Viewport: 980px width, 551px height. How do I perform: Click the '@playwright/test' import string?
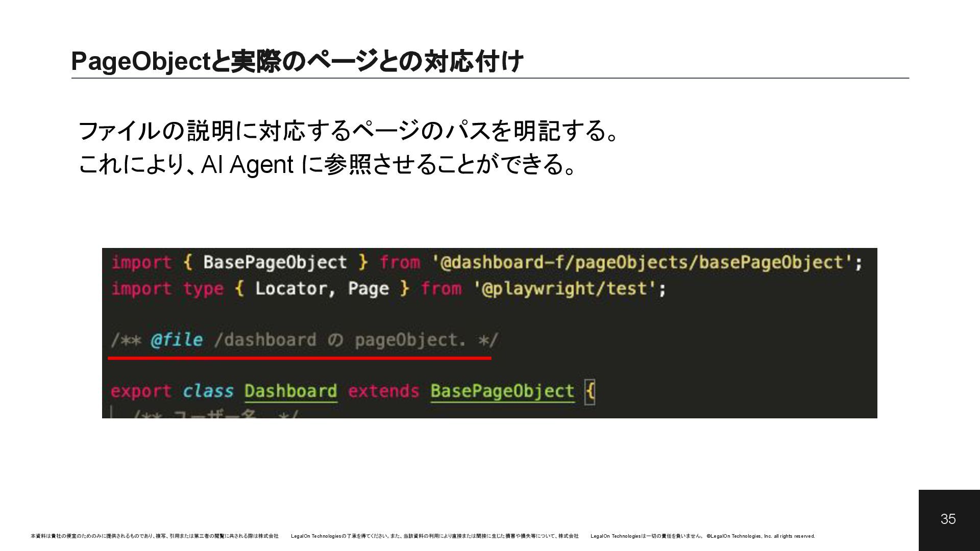point(565,289)
